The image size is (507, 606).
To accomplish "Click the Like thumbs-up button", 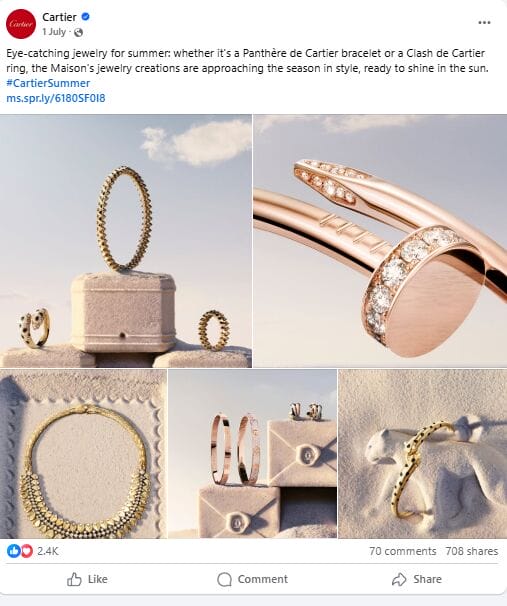I will click(x=87, y=579).
